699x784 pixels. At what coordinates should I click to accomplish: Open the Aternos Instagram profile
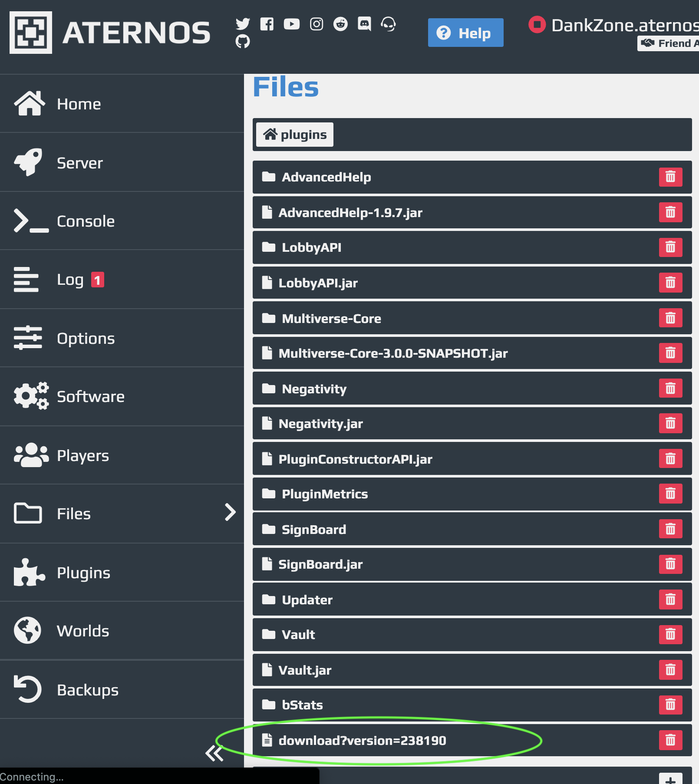317,24
